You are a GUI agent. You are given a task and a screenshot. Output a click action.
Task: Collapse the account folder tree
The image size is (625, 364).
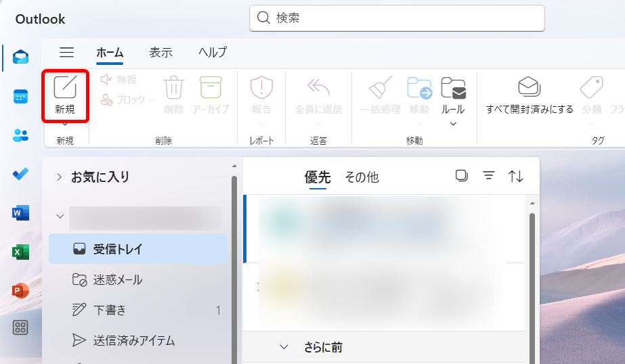click(60, 217)
